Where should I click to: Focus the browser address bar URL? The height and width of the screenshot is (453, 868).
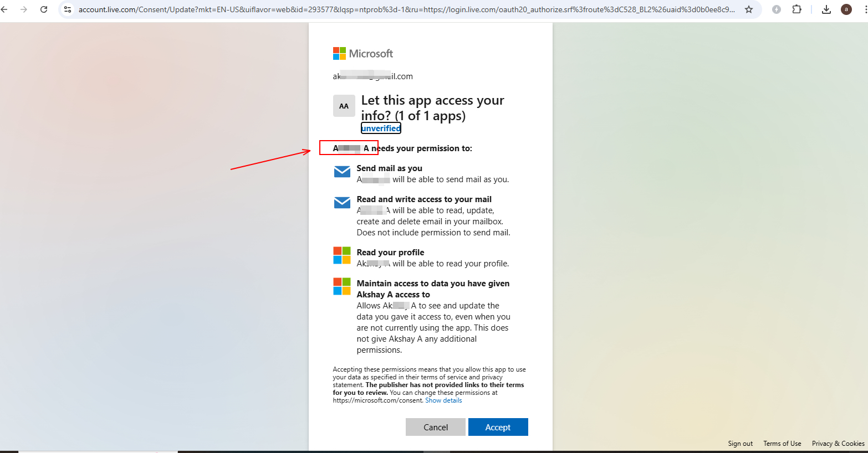coord(407,9)
